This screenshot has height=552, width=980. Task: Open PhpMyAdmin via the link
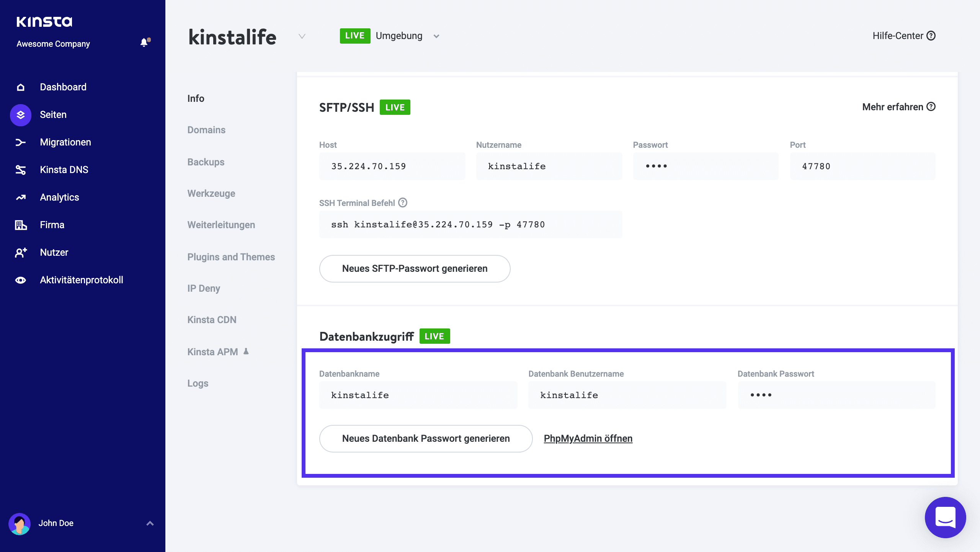pos(588,438)
